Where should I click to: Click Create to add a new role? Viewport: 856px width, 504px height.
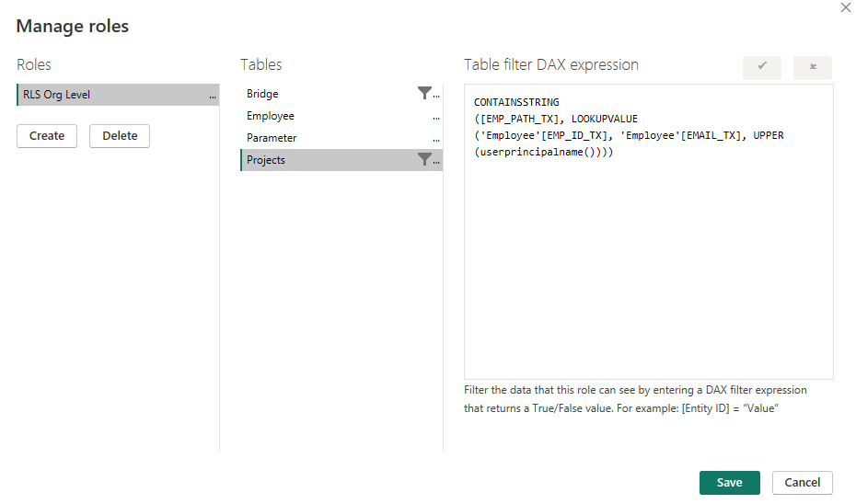coord(47,136)
